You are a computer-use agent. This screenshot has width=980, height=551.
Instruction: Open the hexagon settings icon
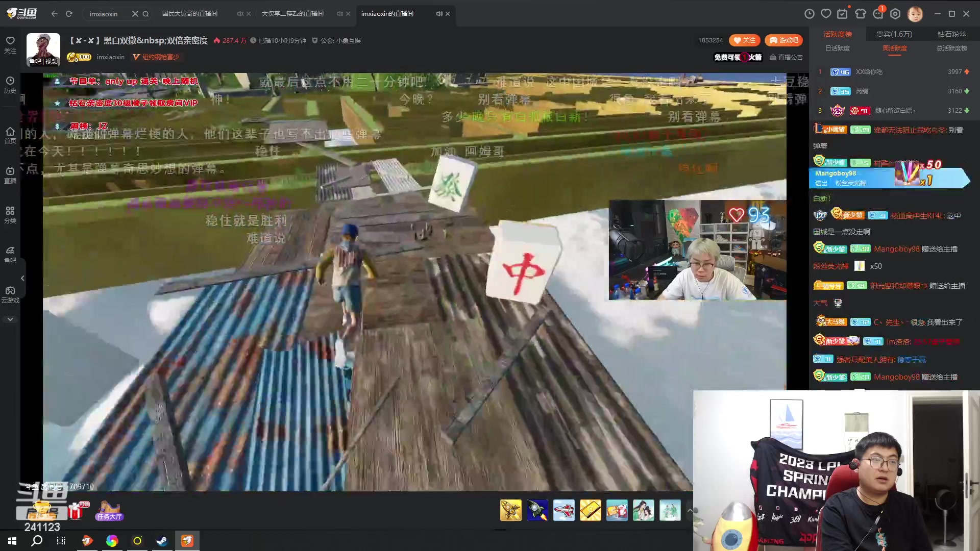(x=895, y=14)
